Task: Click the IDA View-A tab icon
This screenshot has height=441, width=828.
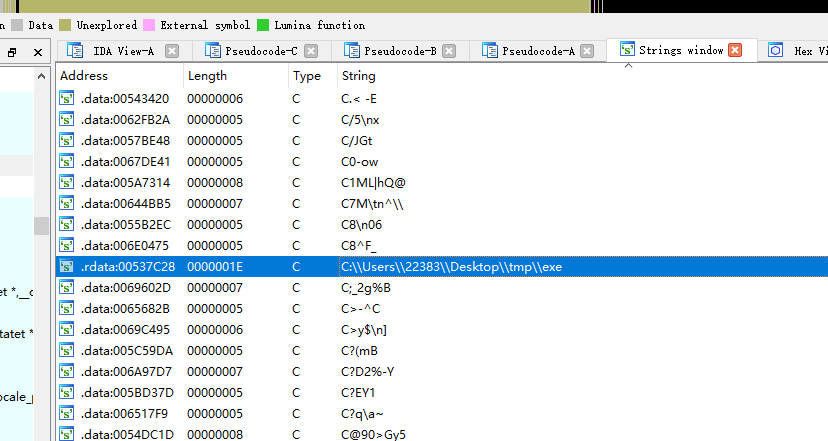Action: [75, 51]
